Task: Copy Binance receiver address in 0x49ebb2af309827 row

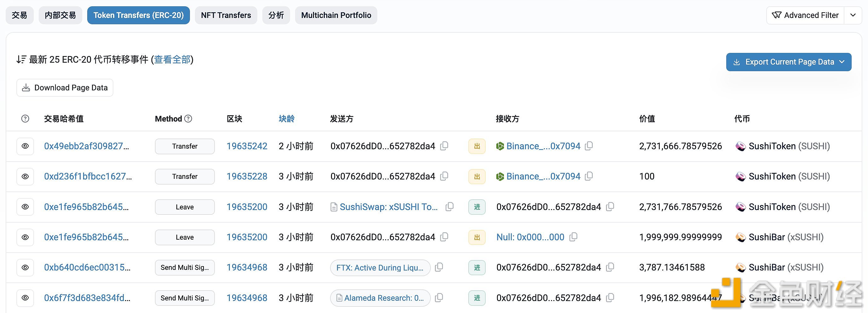Action: point(589,146)
